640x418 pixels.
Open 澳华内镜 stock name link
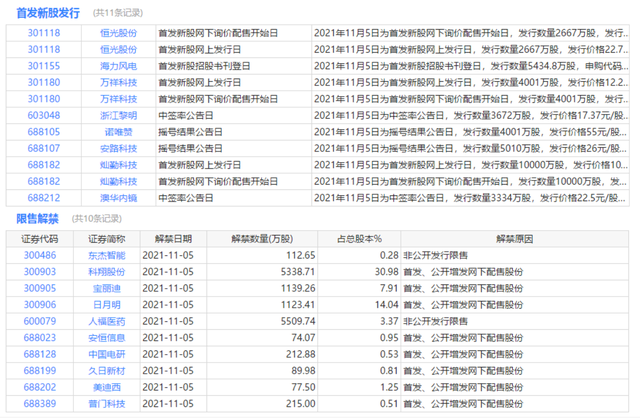118,198
